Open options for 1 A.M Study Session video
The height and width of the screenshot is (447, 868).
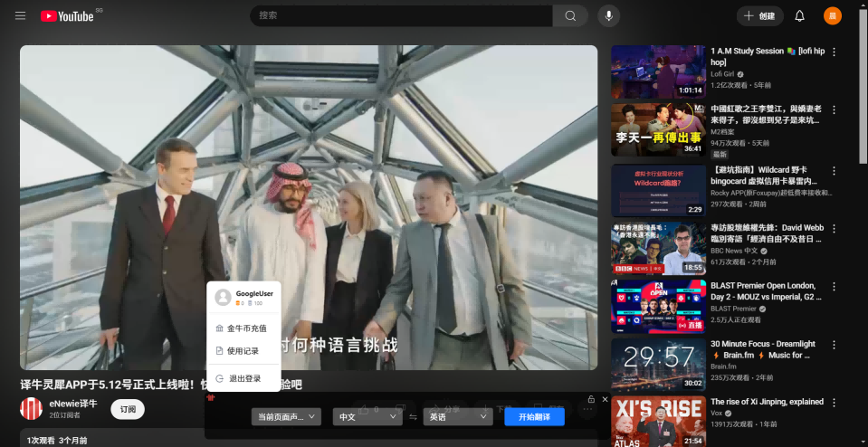point(834,52)
